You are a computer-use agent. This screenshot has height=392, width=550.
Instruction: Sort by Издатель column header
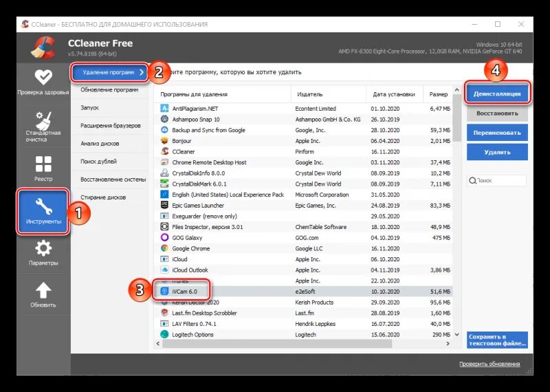point(329,94)
